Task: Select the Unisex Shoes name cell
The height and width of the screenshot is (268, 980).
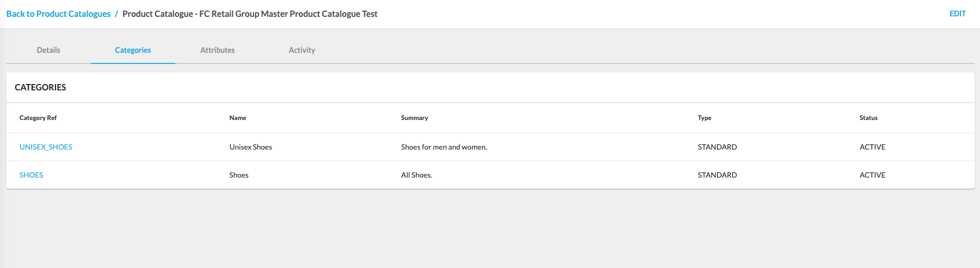Action: pyautogui.click(x=251, y=147)
